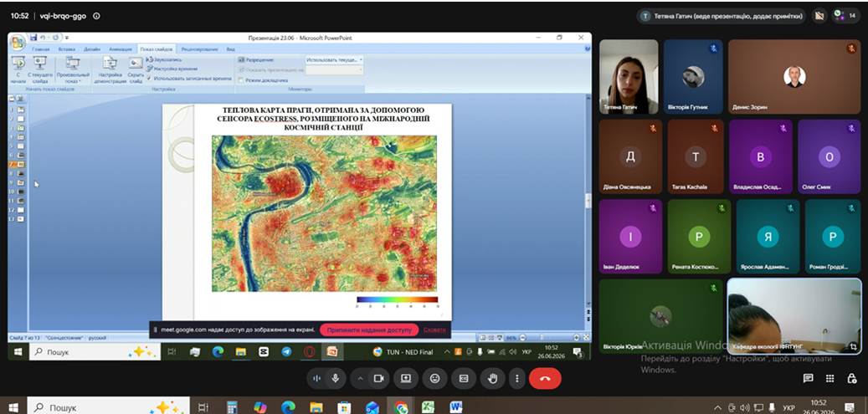Turn off the Meet camera
Image resolution: width=868 pixels, height=414 pixels.
point(378,379)
